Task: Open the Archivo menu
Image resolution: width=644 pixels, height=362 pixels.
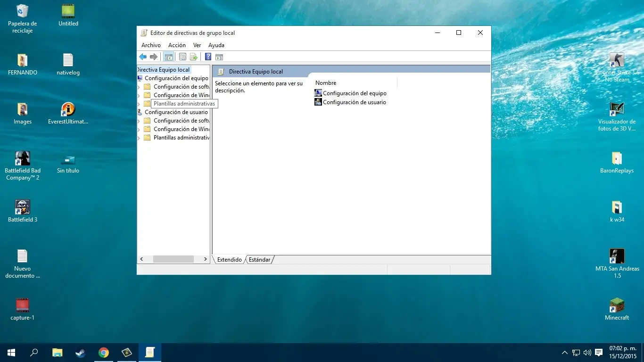Action: tap(151, 45)
